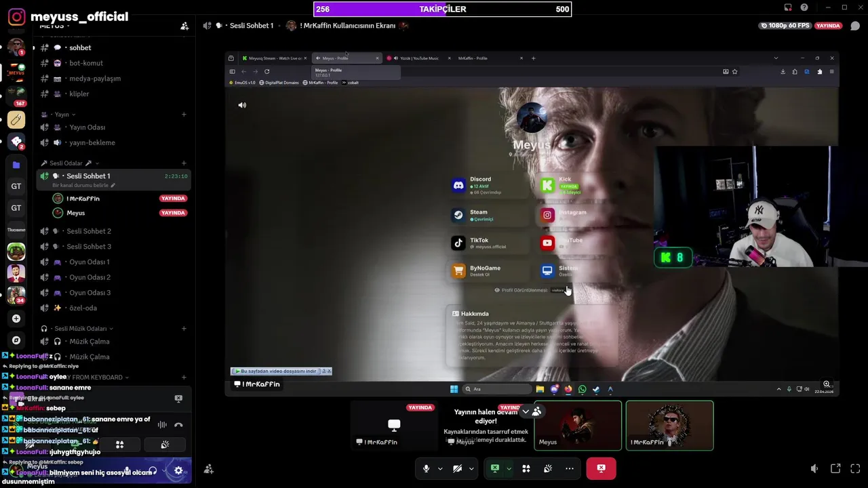Invite members using the add-people icon
Image resolution: width=868 pixels, height=488 pixels.
point(184,26)
